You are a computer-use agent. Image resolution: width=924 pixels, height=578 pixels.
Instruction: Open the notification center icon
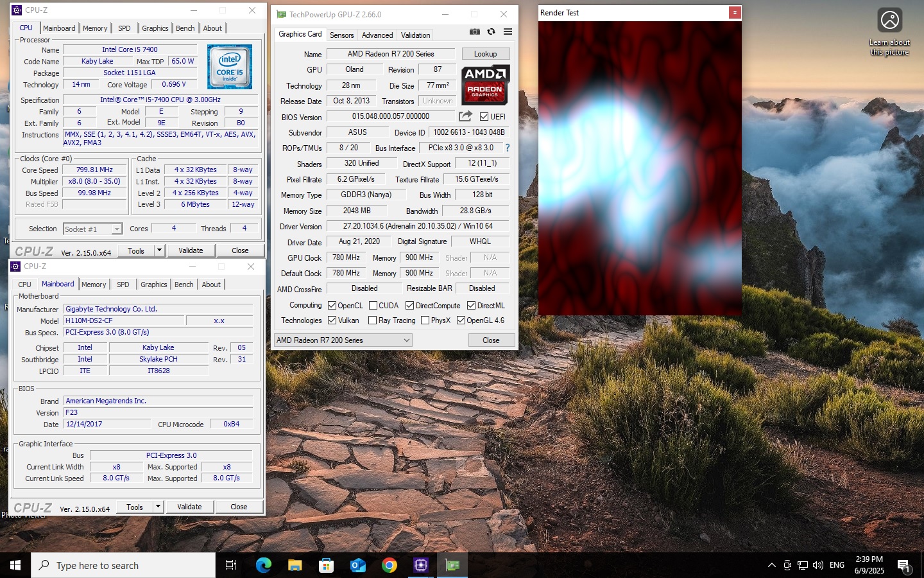(x=904, y=565)
